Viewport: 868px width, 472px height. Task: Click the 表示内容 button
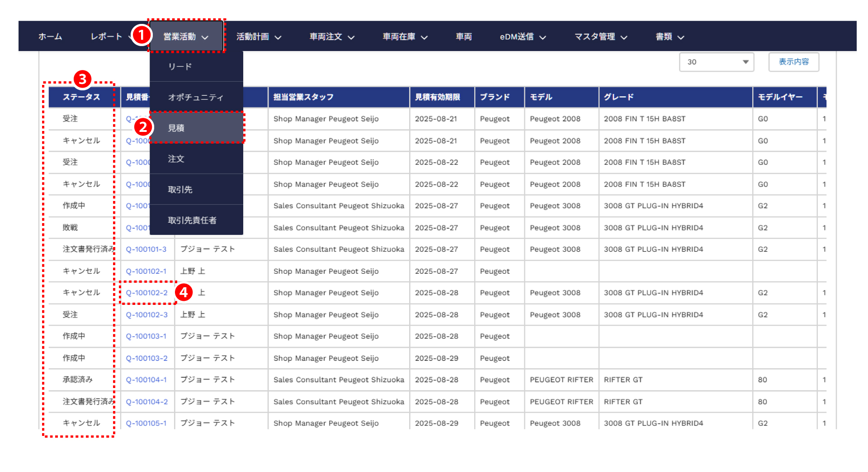(x=793, y=62)
